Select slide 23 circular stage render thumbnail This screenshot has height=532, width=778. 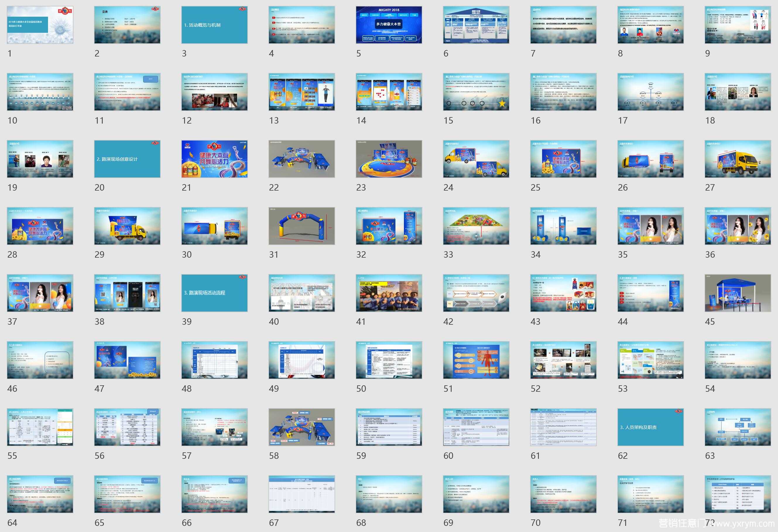389,159
